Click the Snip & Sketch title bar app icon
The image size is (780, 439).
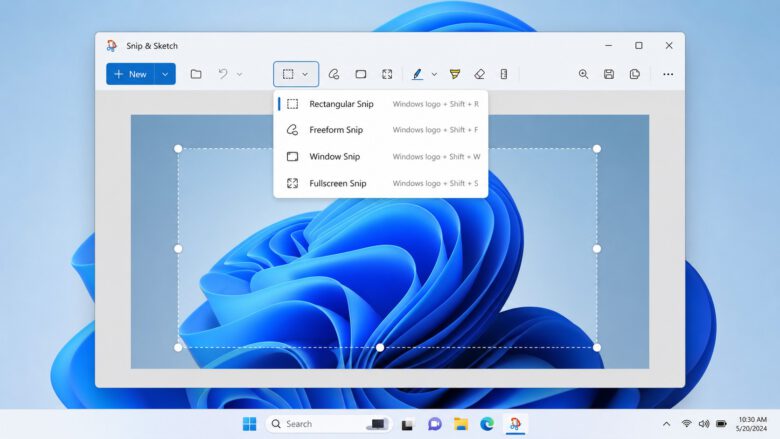coord(112,46)
